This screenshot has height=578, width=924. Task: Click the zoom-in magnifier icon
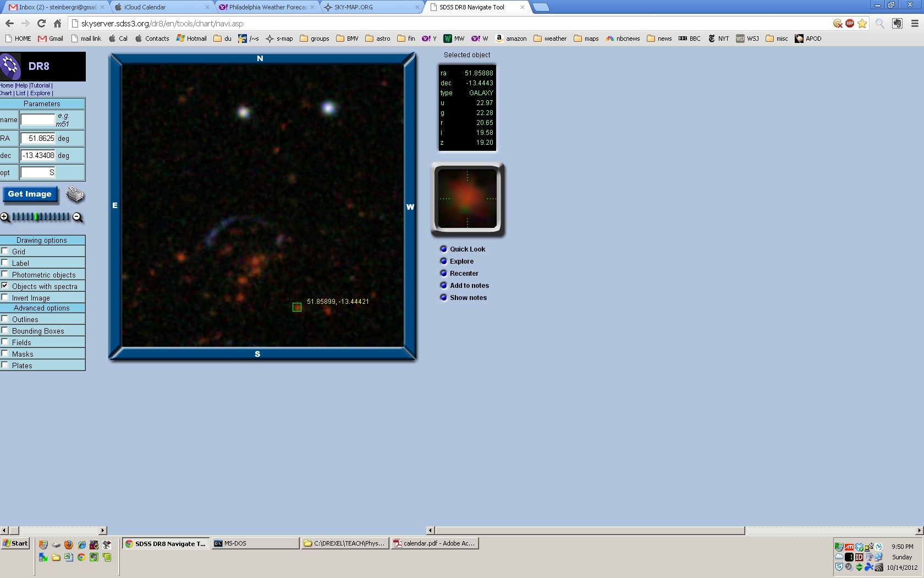(5, 217)
